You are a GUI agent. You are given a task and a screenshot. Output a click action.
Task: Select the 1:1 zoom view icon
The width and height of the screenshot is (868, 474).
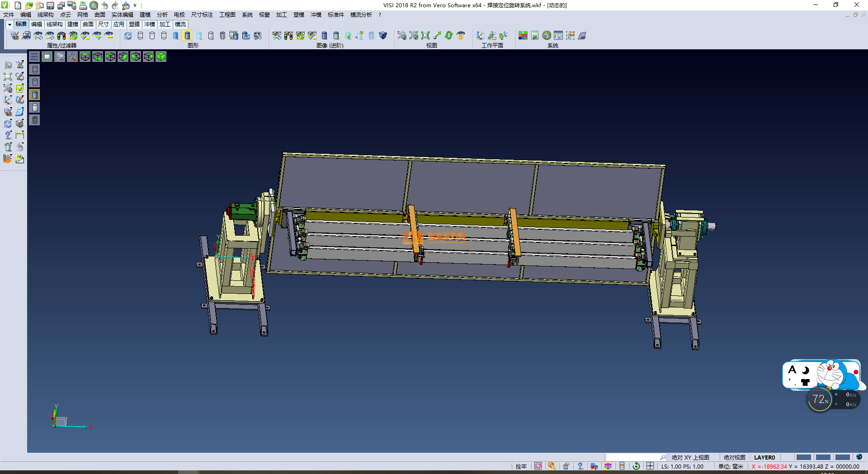pos(425,36)
